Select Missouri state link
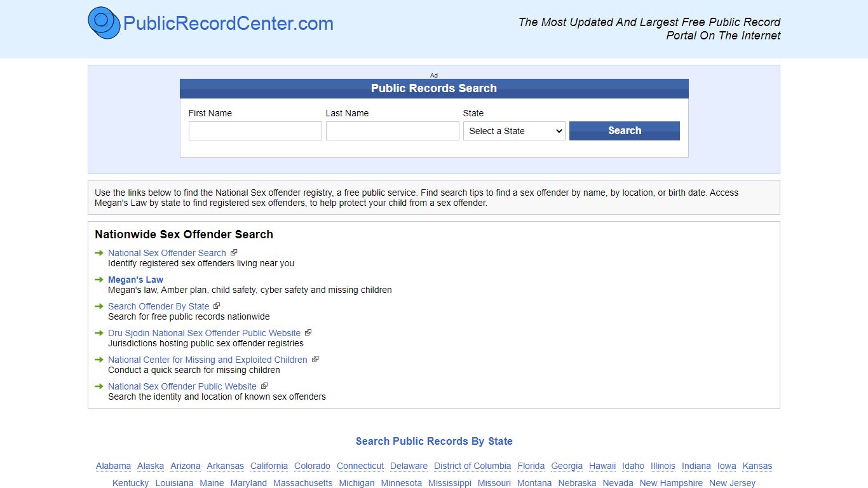Image resolution: width=868 pixels, height=488 pixels. pos(494,483)
